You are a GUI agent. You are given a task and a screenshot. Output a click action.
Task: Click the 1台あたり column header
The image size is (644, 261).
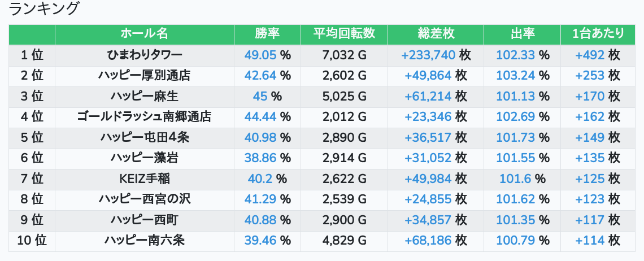[598, 34]
